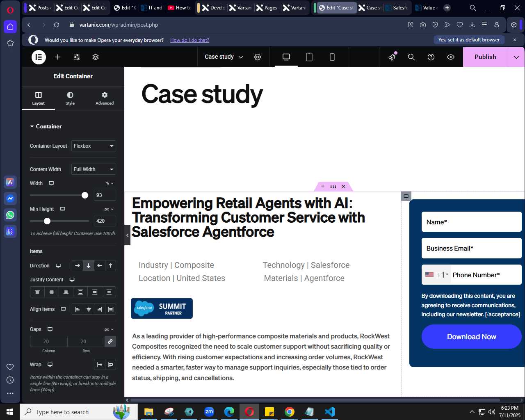Image resolution: width=525 pixels, height=420 pixels.
Task: Select No wrap option
Action: click(x=99, y=365)
